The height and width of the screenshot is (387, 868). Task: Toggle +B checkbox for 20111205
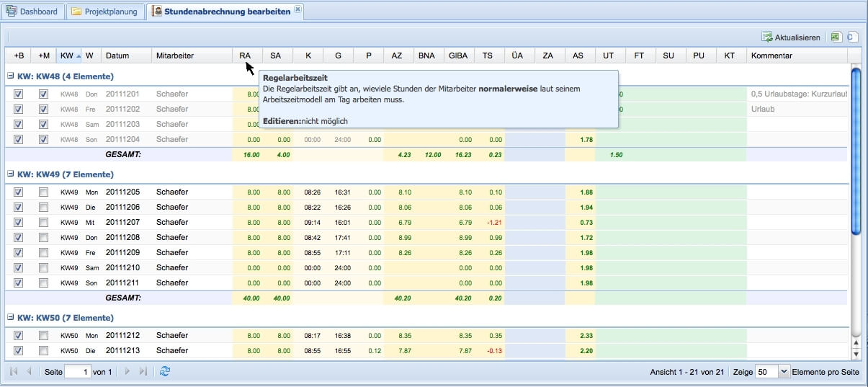pyautogui.click(x=19, y=192)
